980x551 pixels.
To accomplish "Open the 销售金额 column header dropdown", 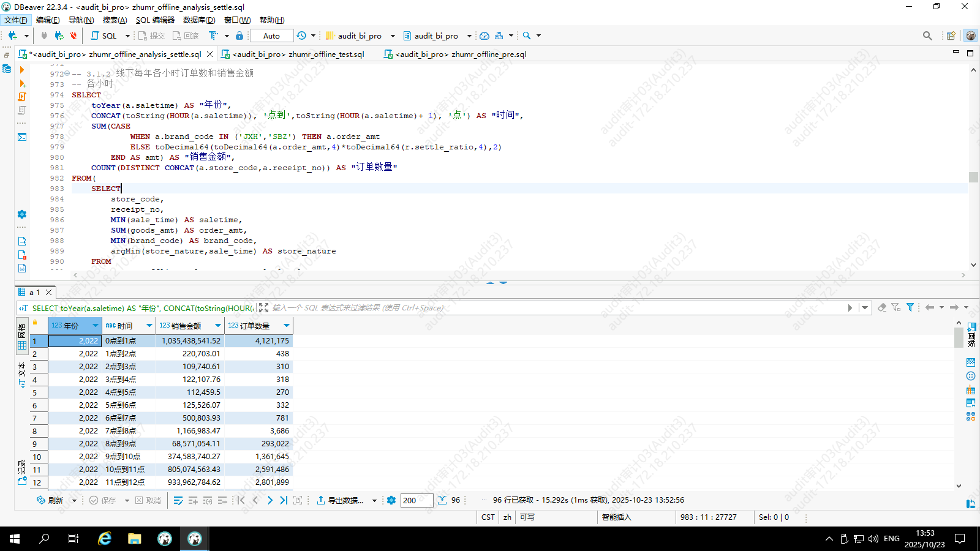I will click(x=217, y=326).
